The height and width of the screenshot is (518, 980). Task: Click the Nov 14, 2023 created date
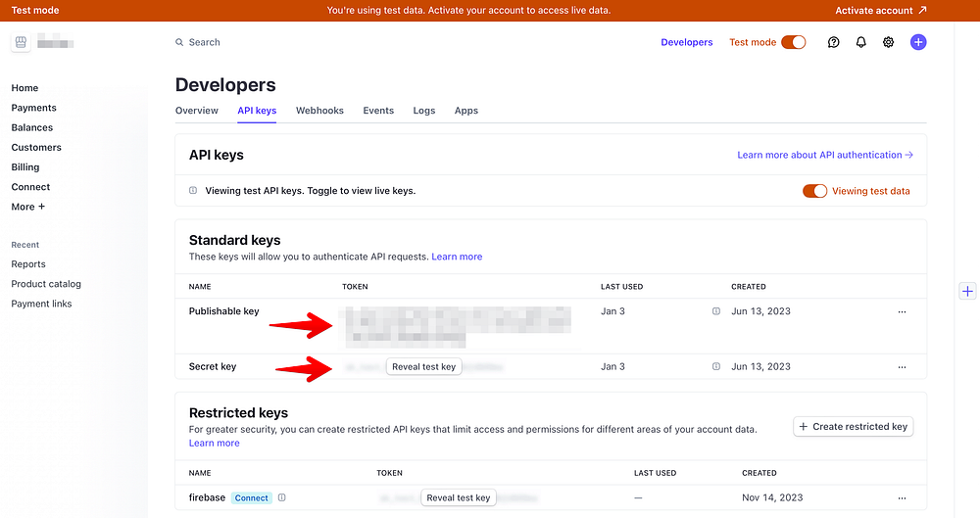[x=772, y=497]
